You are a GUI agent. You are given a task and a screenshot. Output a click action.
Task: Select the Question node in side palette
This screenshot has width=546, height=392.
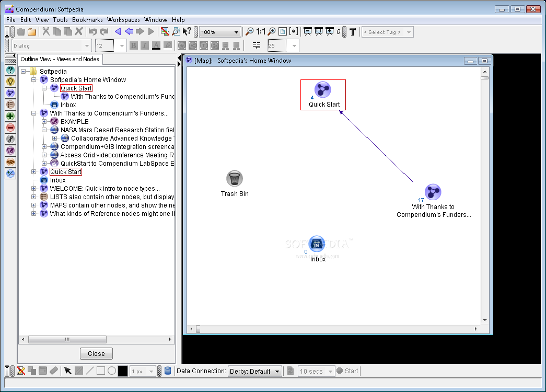(x=10, y=71)
